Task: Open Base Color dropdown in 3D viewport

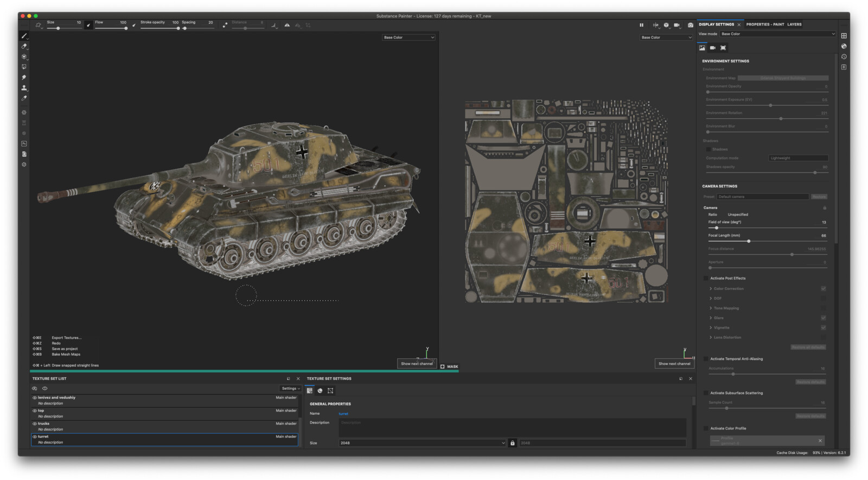Action: click(409, 37)
